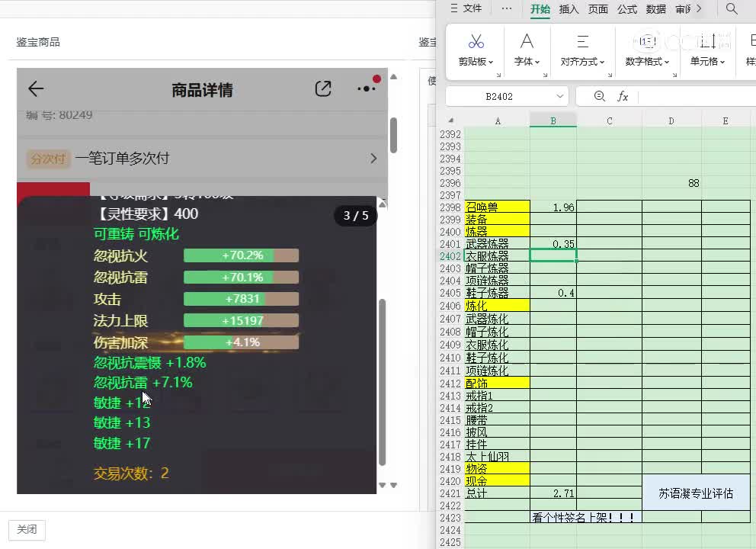Screen dimensions: 756x549
Task: Switch to the 开始 ribbon tab
Action: pyautogui.click(x=540, y=9)
